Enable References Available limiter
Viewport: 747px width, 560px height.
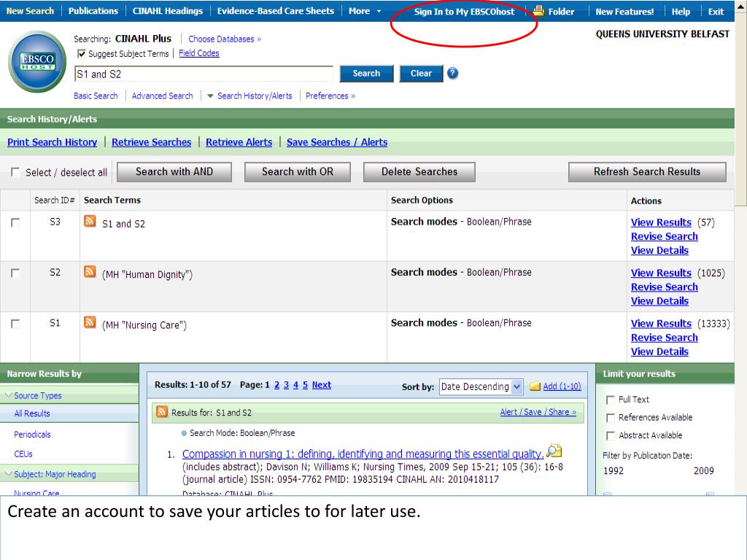(611, 418)
